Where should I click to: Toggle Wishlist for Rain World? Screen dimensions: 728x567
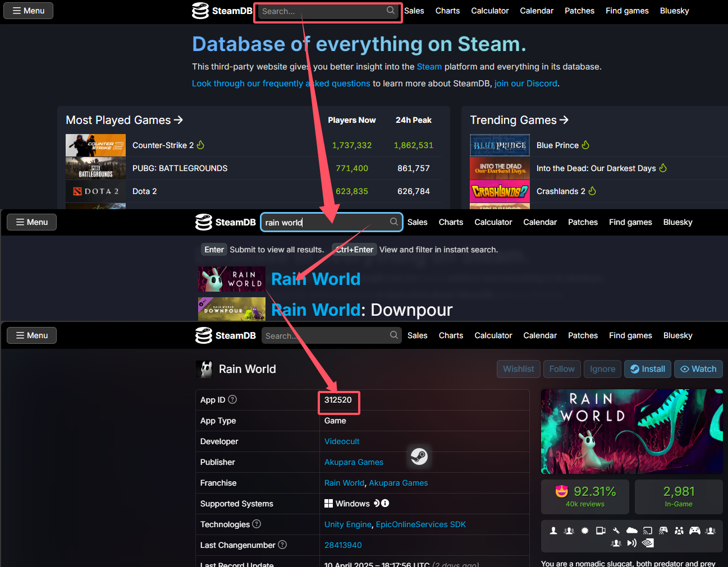pos(518,368)
